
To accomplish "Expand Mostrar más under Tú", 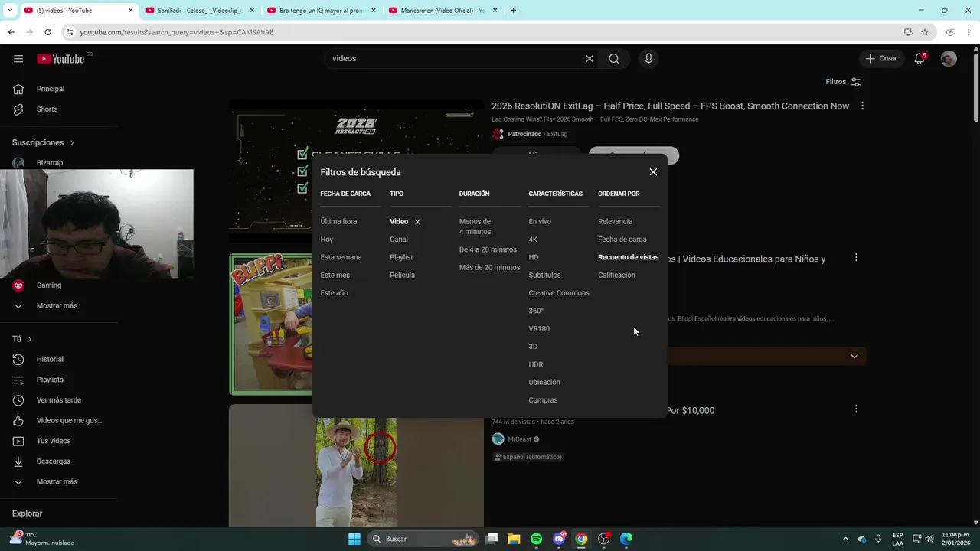I will pos(58,482).
